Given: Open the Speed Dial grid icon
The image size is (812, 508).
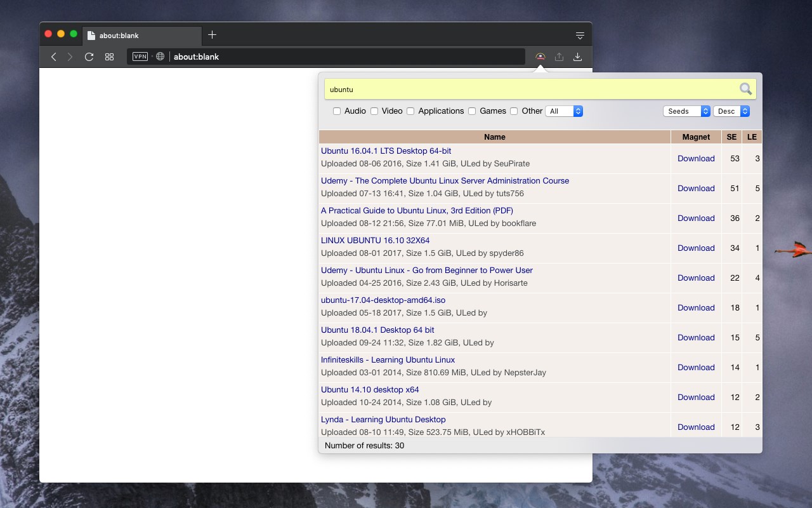Looking at the screenshot, I should [x=109, y=57].
